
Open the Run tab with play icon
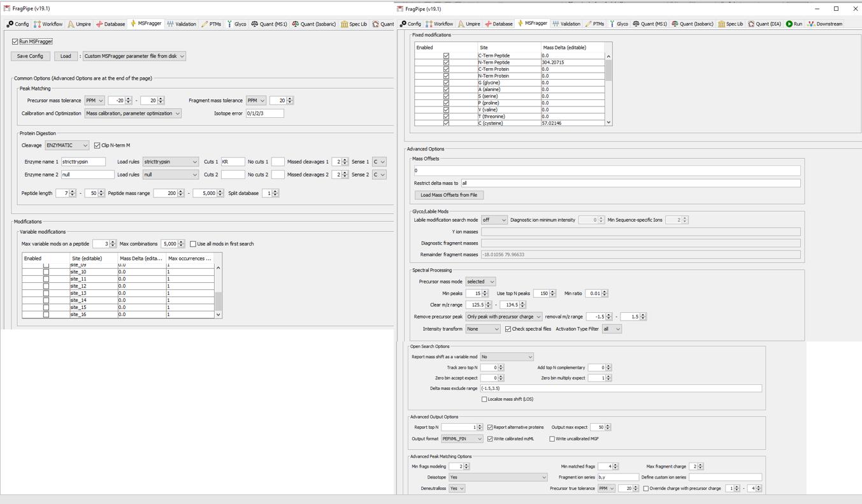point(789,24)
